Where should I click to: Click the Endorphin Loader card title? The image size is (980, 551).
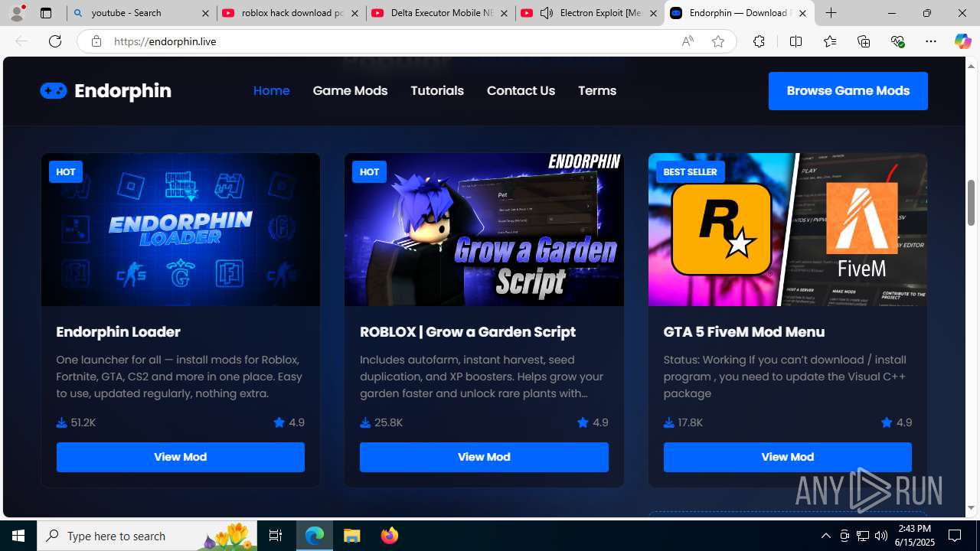pos(118,331)
